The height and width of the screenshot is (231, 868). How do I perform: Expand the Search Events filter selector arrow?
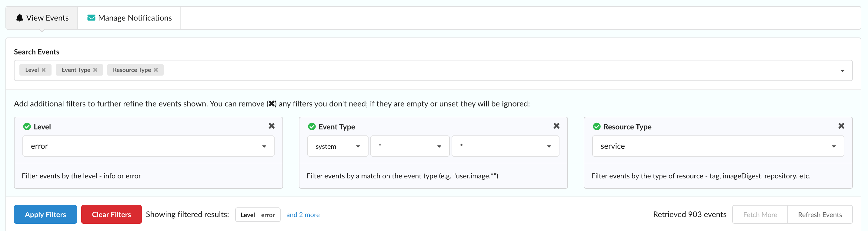click(x=842, y=71)
